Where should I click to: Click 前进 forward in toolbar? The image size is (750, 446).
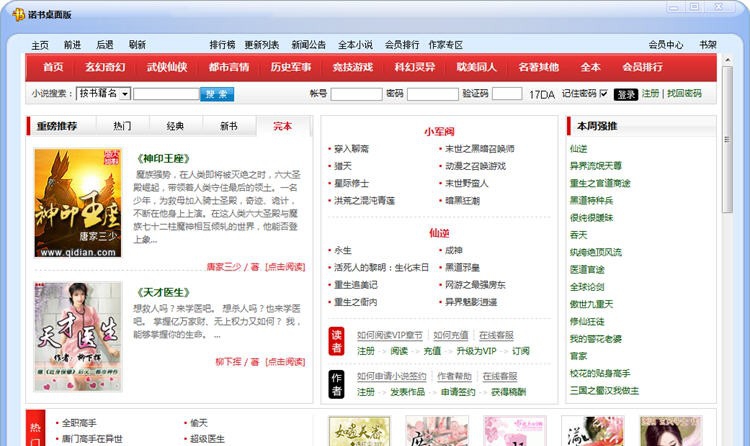72,45
